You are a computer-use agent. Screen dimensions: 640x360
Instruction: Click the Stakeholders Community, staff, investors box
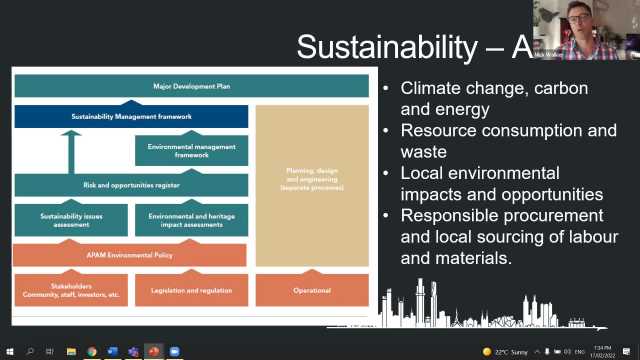[x=71, y=290]
